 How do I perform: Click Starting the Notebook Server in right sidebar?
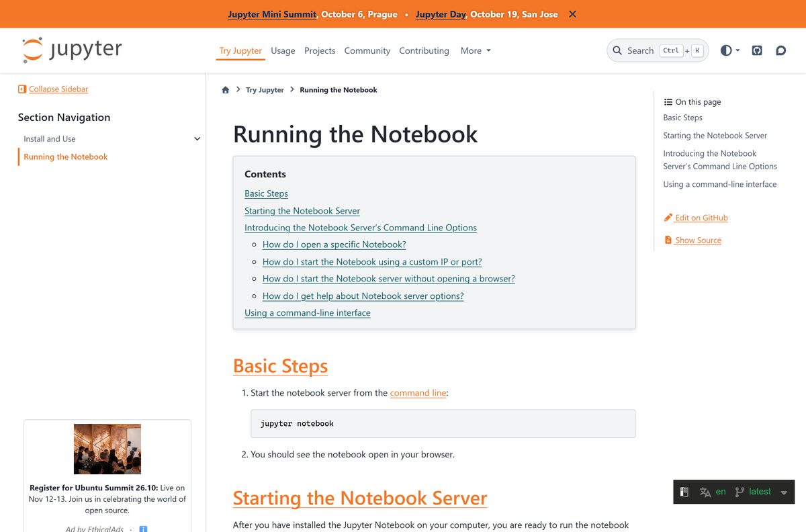[x=715, y=135]
